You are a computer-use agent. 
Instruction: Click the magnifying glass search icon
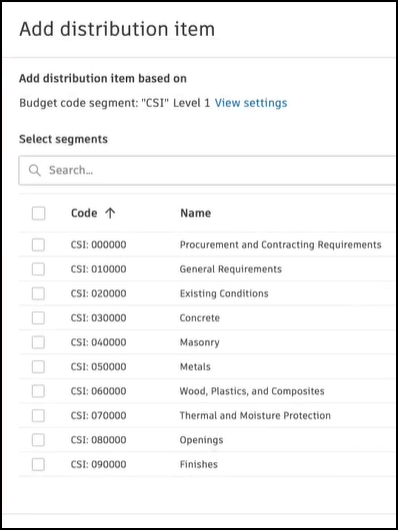34,170
